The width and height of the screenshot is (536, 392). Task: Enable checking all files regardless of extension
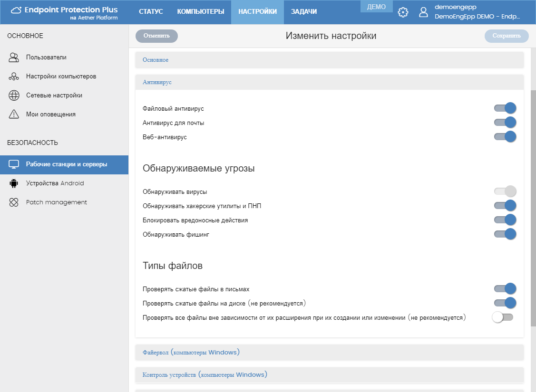click(x=503, y=317)
